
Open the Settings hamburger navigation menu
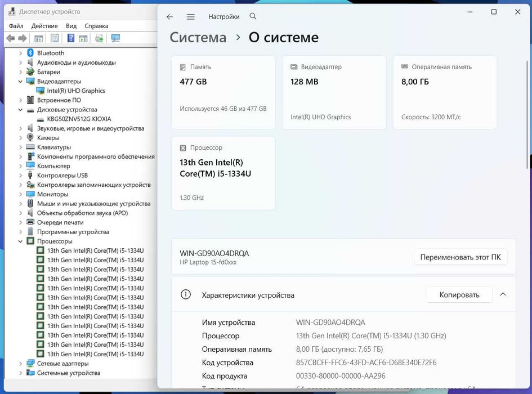pos(191,17)
